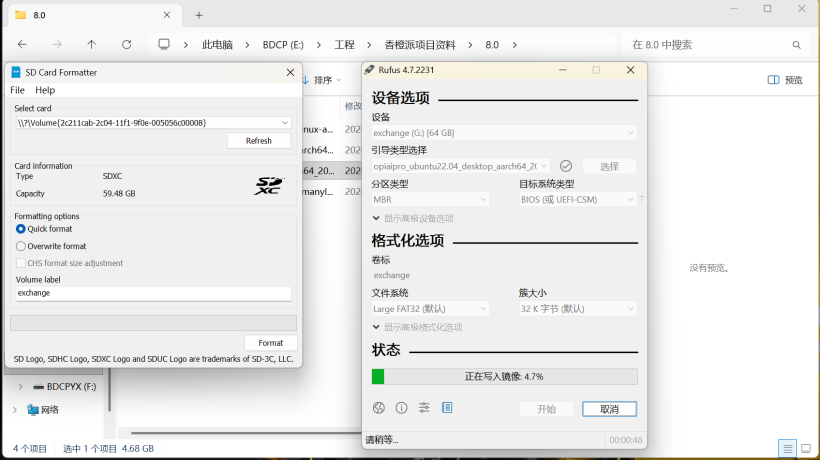Image resolution: width=820 pixels, height=460 pixels.
Task: Click the 开始 start button in Rufus
Action: (x=546, y=409)
